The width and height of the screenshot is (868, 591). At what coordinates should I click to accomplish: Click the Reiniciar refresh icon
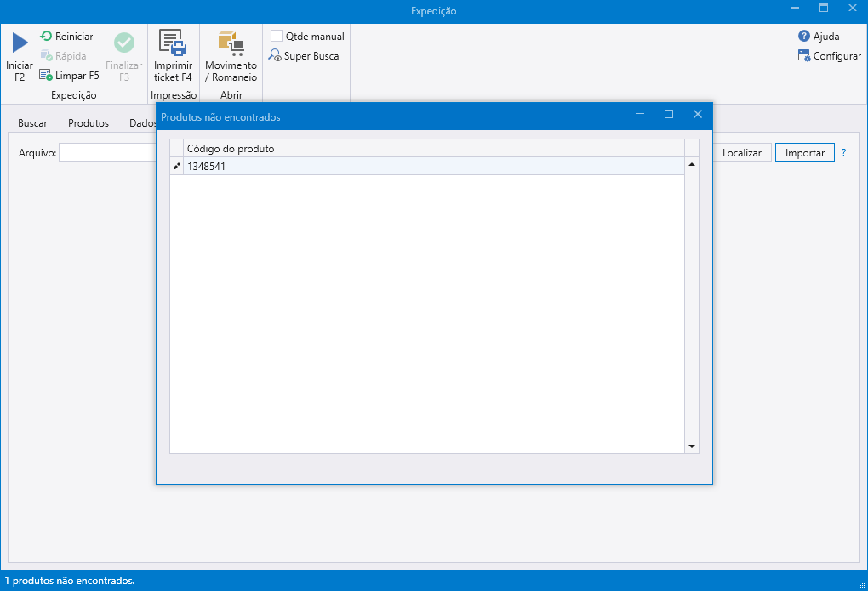[x=46, y=37]
